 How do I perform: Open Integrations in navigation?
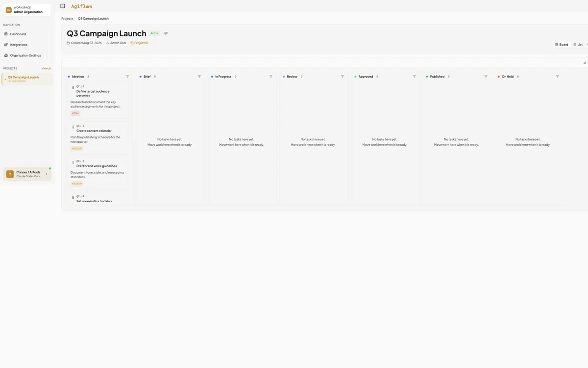point(27,45)
